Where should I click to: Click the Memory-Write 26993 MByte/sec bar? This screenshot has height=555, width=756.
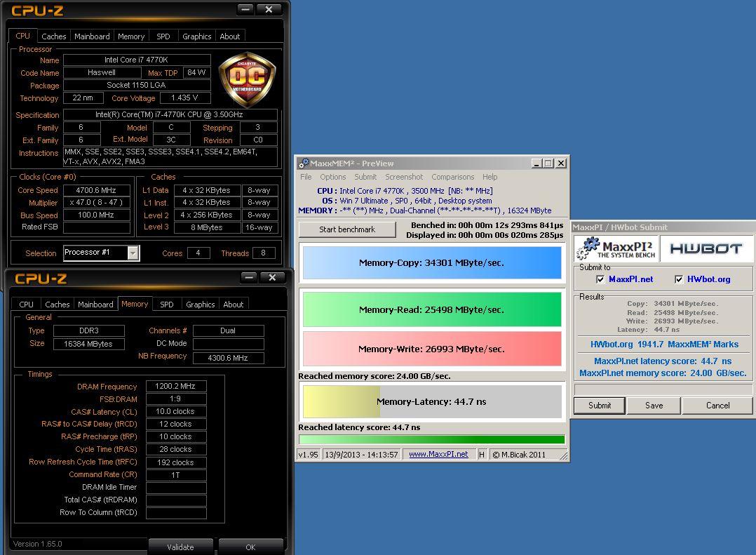(431, 349)
